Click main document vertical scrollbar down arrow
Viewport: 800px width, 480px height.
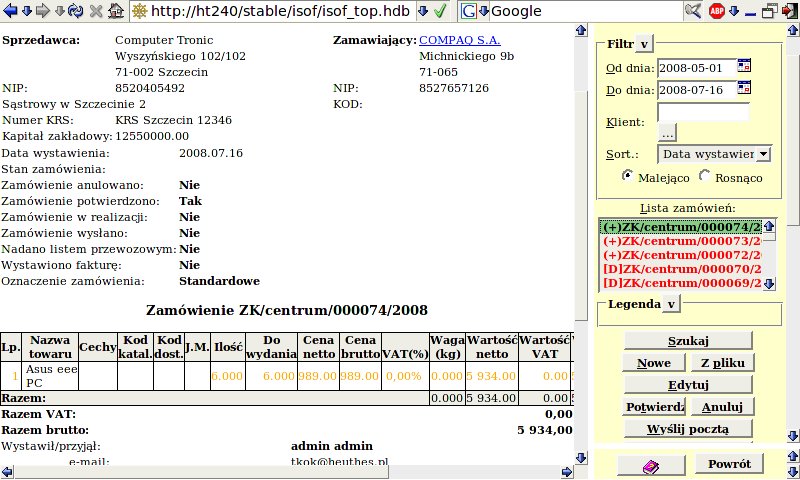(581, 458)
